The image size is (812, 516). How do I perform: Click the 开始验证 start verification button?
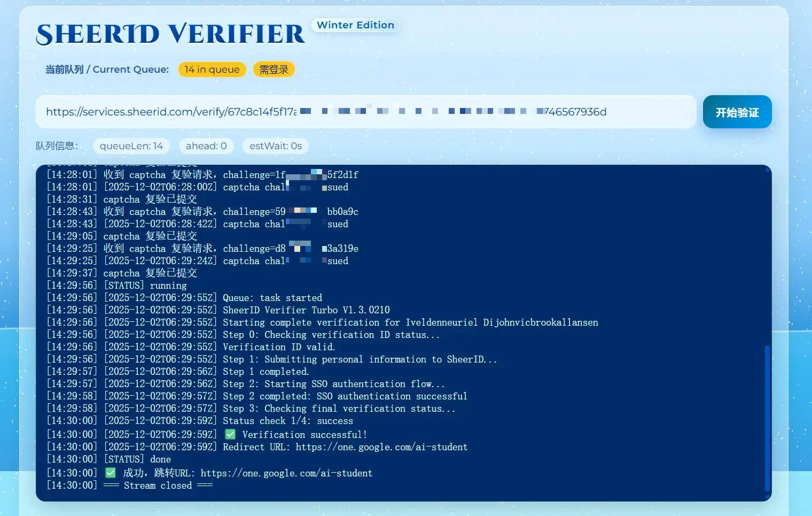pos(737,112)
